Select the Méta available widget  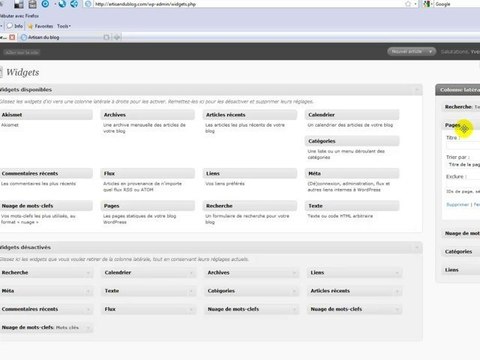click(x=352, y=173)
